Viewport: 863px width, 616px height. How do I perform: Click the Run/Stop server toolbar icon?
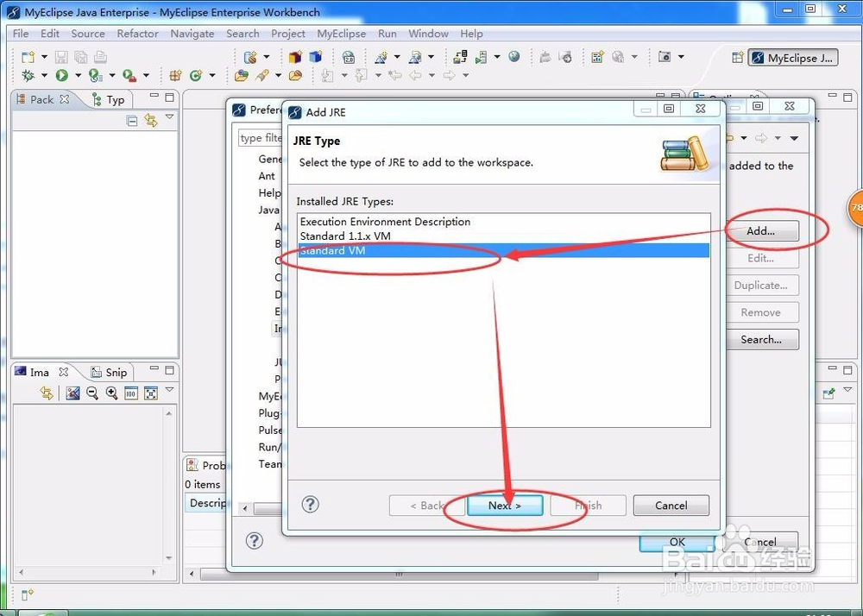[x=481, y=57]
